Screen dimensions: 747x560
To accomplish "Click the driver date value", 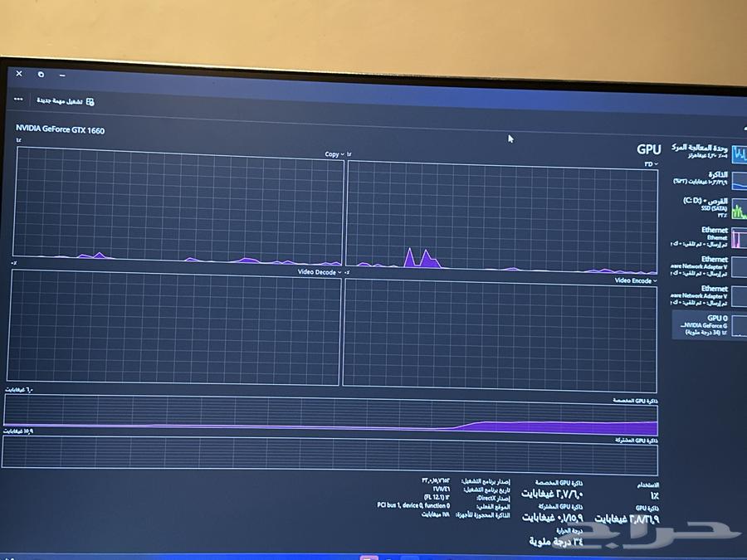I will pyautogui.click(x=442, y=489).
